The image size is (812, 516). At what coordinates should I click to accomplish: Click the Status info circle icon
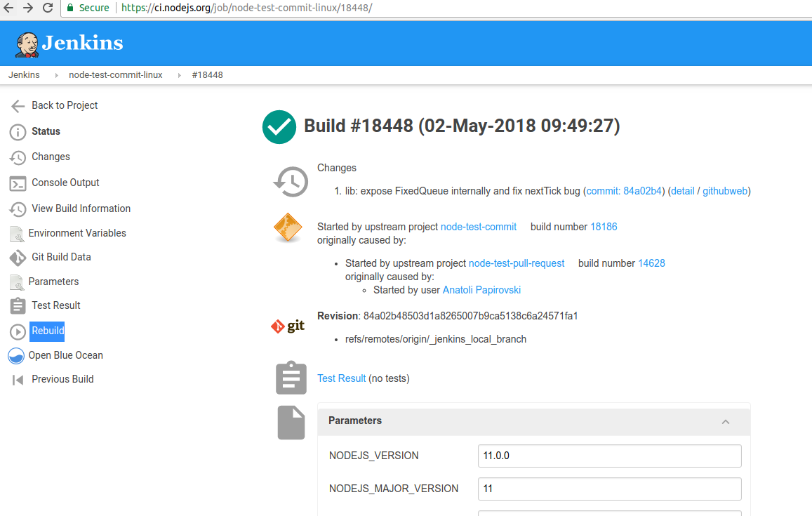[x=18, y=132]
